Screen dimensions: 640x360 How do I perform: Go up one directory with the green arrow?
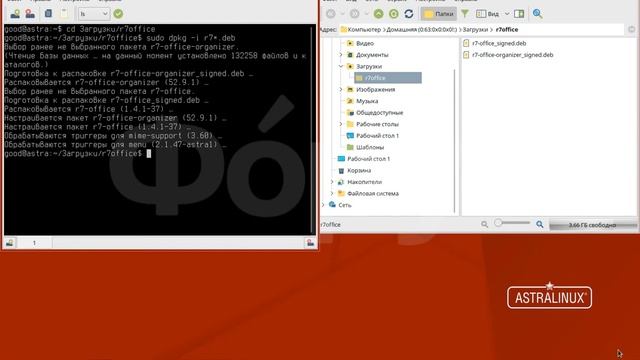379,14
